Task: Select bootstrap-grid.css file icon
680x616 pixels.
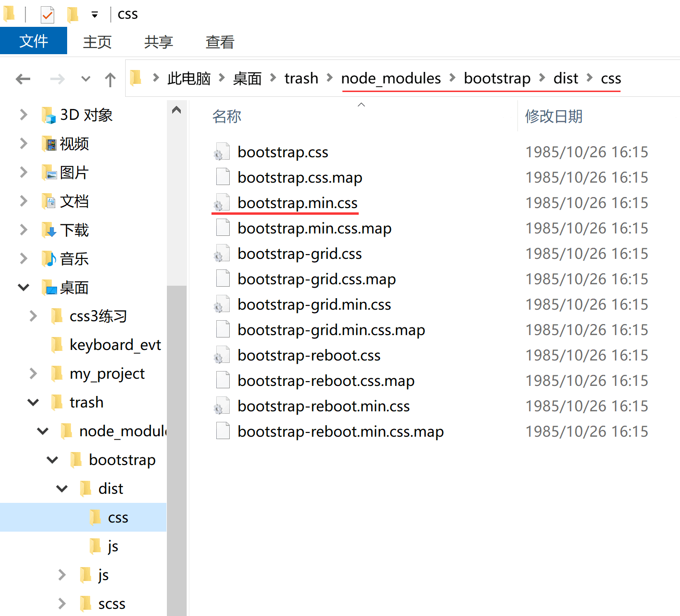Action: tap(222, 253)
